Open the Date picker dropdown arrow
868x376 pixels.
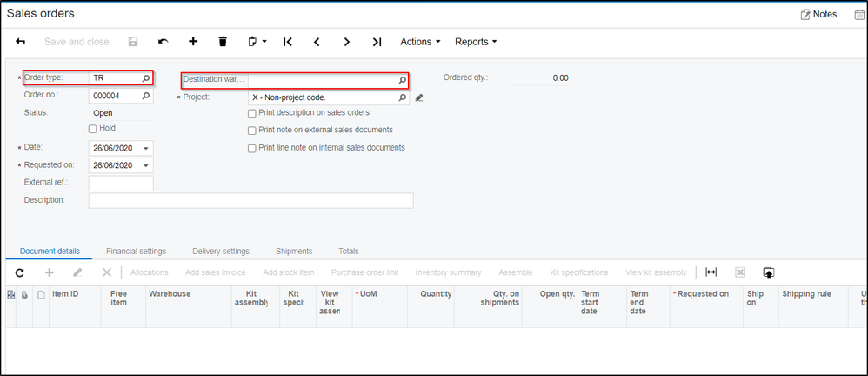click(x=145, y=148)
